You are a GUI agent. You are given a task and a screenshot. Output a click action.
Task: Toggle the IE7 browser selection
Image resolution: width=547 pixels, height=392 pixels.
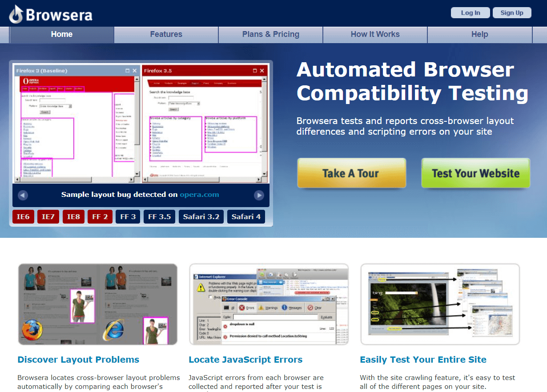tap(48, 216)
